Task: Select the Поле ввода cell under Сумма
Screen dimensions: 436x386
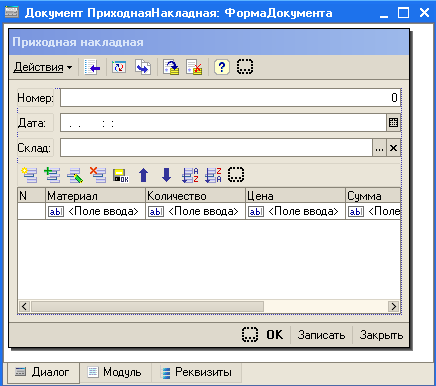Action: [373, 211]
